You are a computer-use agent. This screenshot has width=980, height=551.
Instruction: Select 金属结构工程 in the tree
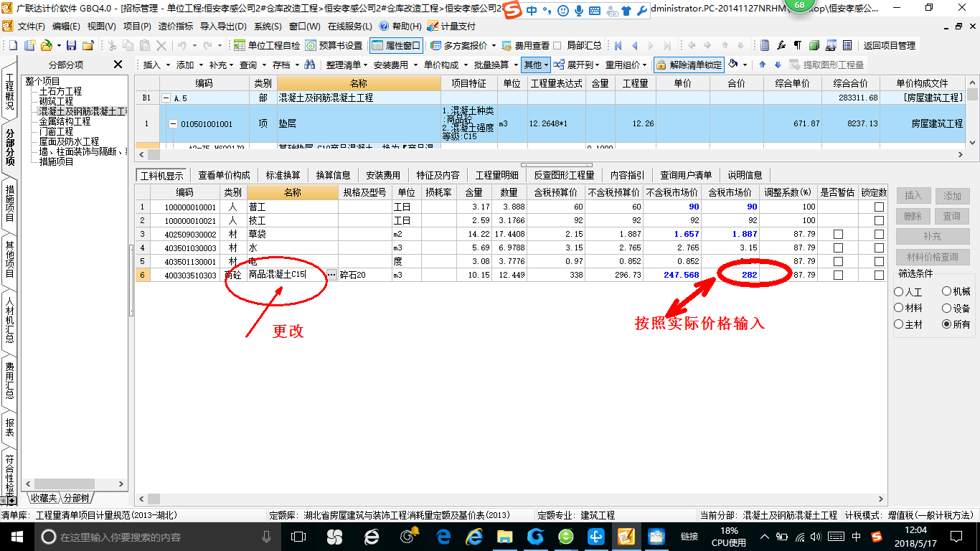tap(65, 121)
